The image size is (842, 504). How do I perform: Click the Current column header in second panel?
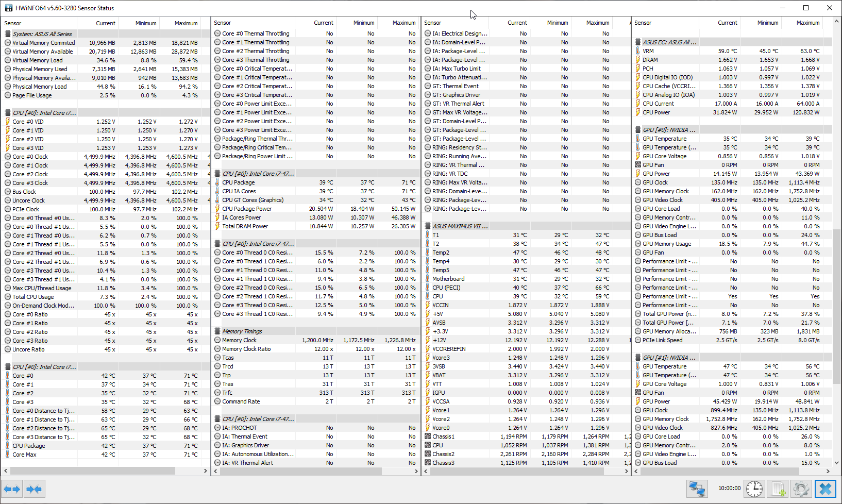(323, 23)
